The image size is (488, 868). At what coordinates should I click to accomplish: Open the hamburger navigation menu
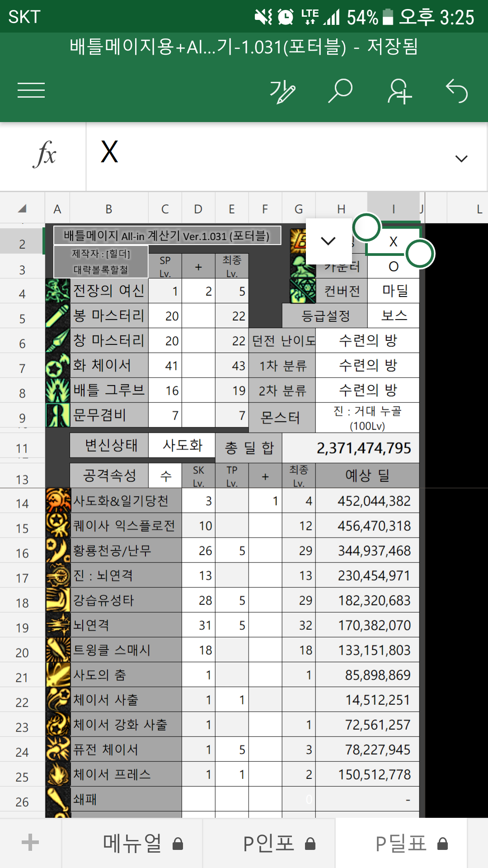click(x=31, y=90)
